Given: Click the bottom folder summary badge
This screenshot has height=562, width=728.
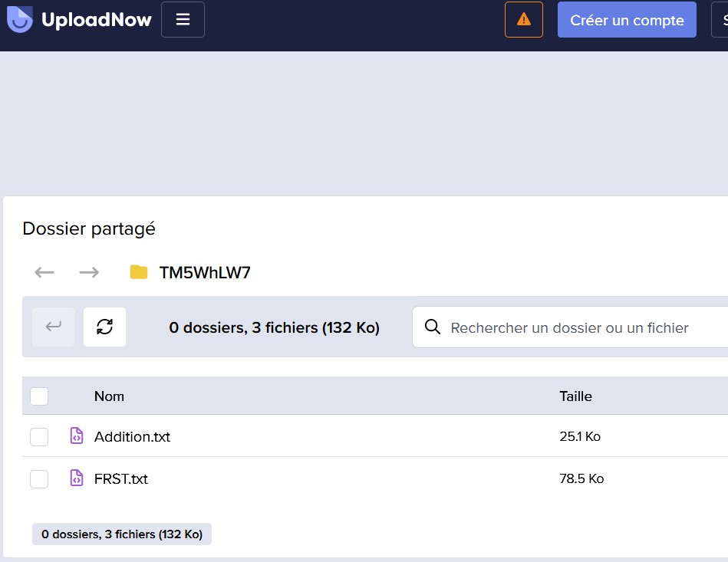Looking at the screenshot, I should pos(122,534).
